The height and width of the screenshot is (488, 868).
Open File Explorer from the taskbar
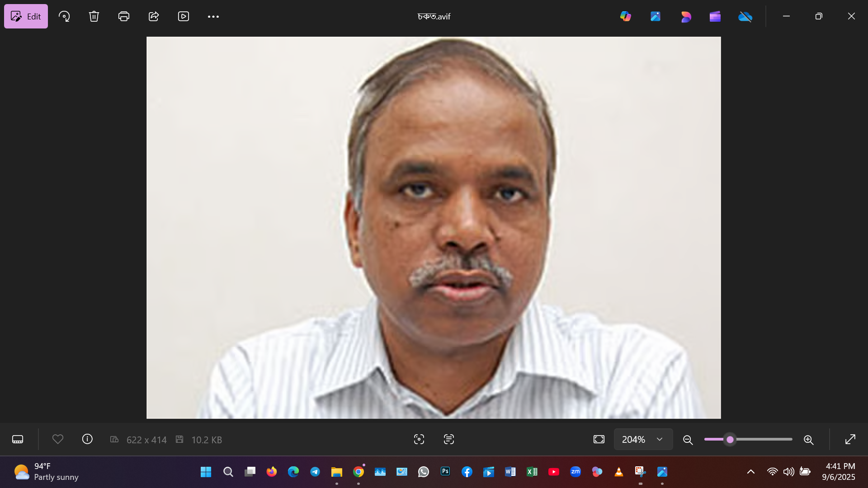click(336, 472)
